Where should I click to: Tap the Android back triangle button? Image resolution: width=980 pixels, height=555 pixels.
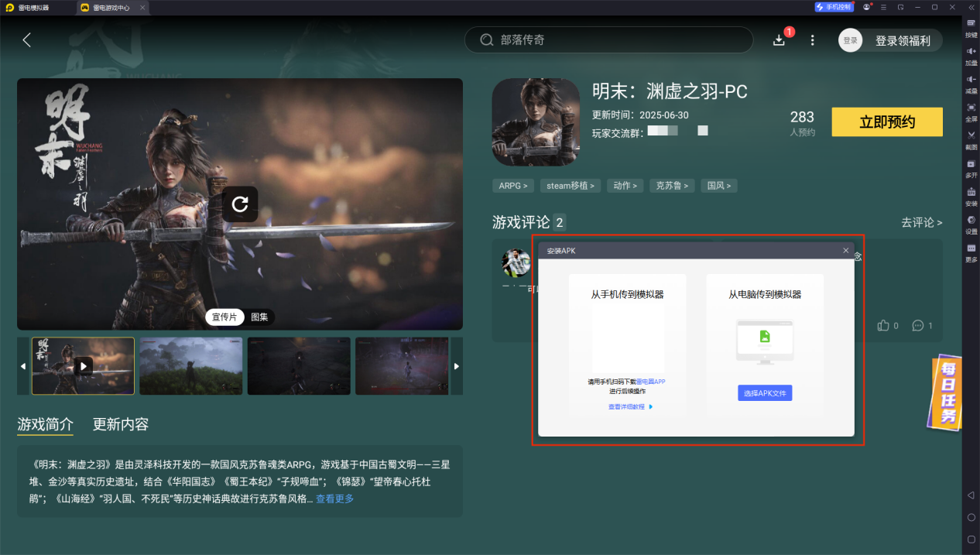pos(971,495)
